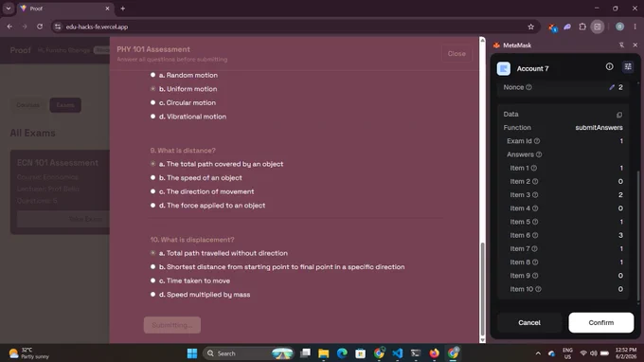Open MetaMask extension icon in toolbar
This screenshot has width=644, height=362.
point(552,27)
